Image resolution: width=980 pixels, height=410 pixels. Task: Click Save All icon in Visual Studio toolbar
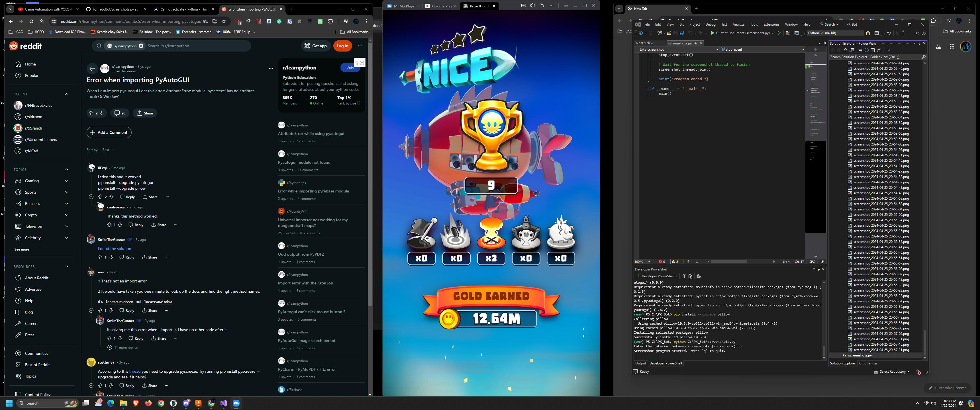tap(681, 33)
